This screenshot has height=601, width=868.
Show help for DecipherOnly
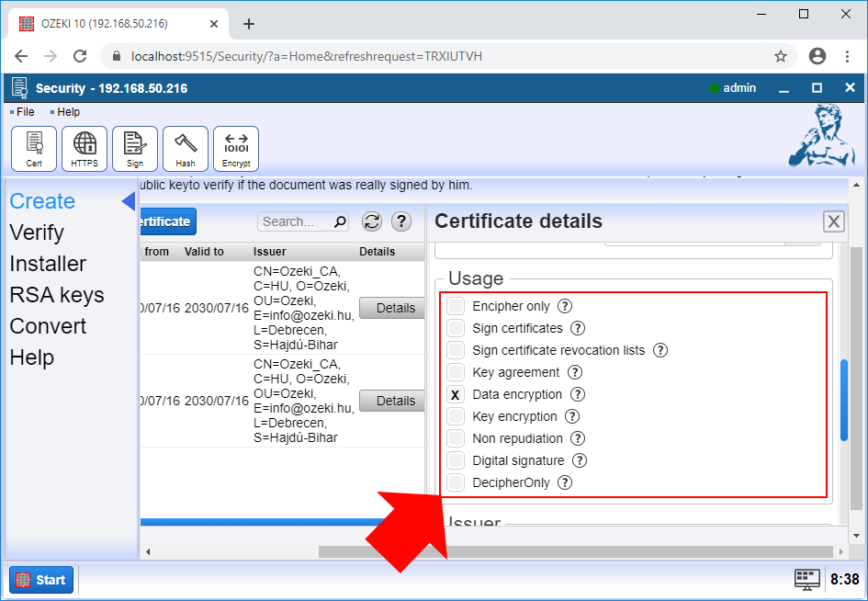click(565, 482)
